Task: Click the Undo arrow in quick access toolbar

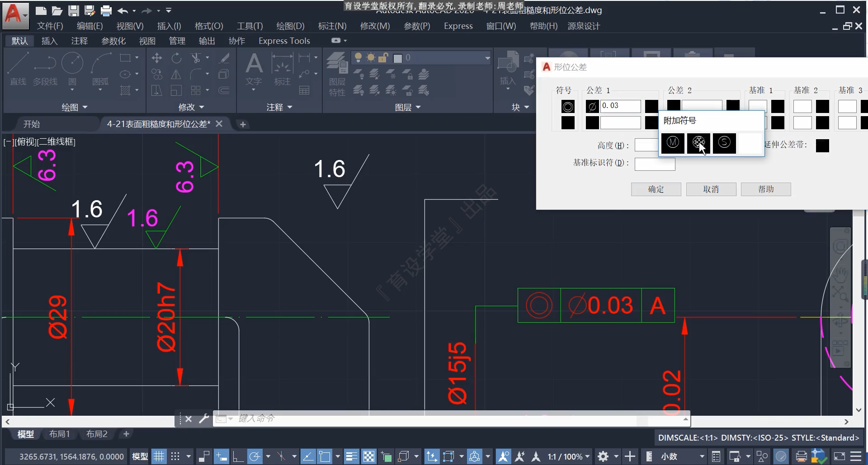Action: coord(123,10)
